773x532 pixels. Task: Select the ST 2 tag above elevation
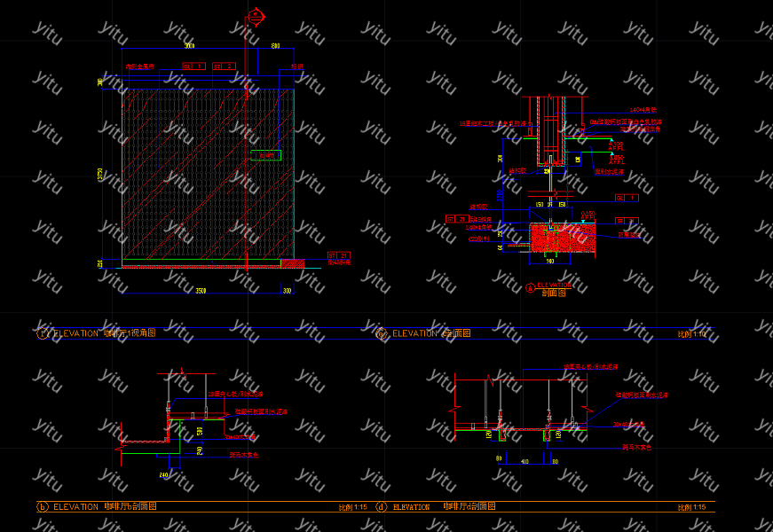224,66
